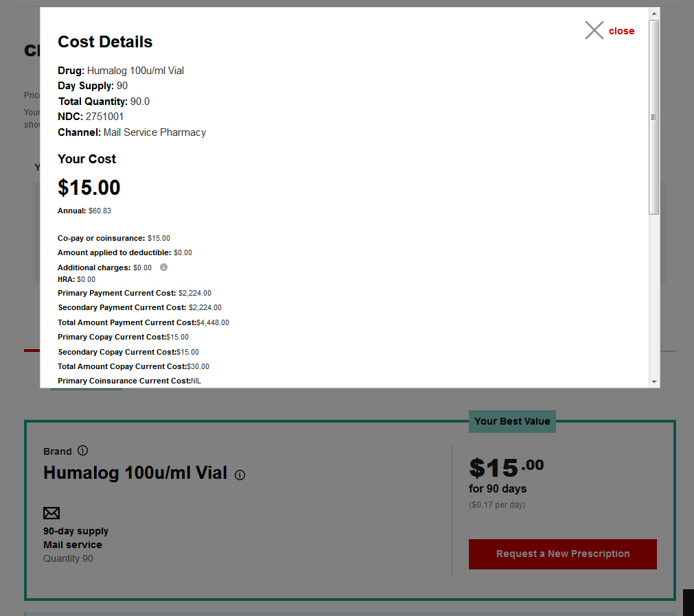Select the 'Cost Details' heading
This screenshot has height=616, width=694.
point(105,42)
